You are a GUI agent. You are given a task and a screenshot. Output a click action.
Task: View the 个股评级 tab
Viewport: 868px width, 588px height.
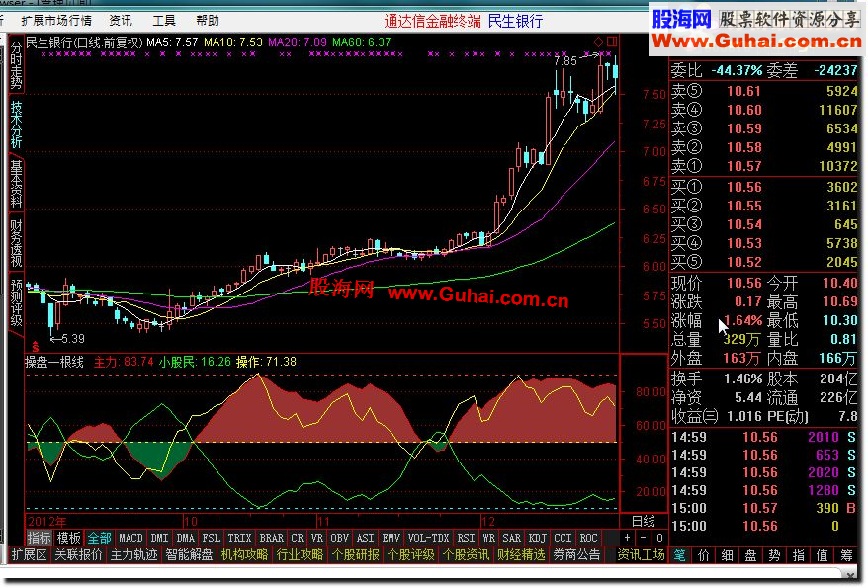click(x=410, y=554)
